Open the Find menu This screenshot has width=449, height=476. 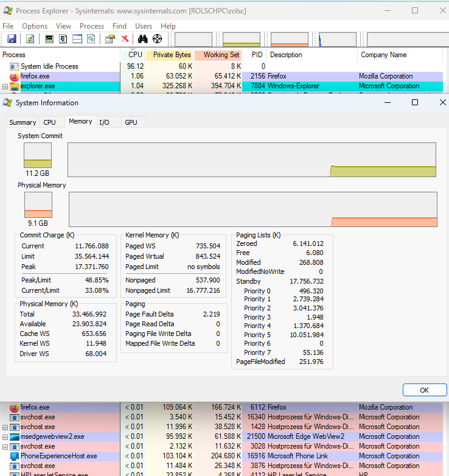119,26
